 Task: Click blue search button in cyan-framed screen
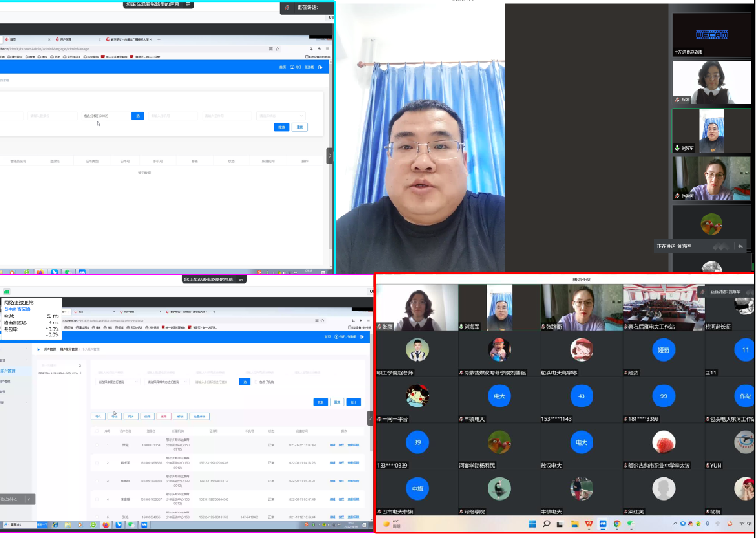coord(281,127)
